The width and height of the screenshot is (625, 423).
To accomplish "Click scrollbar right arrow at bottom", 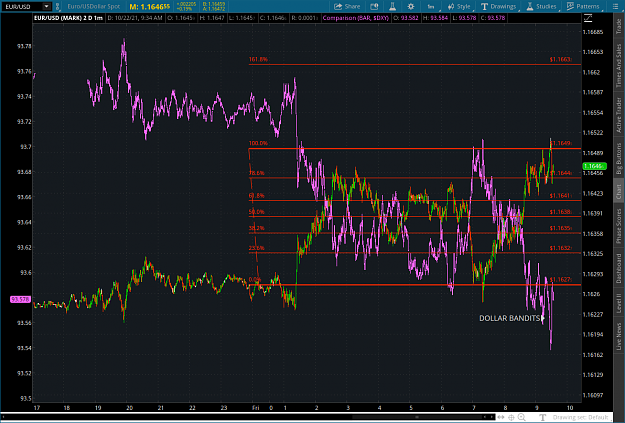I will (x=491, y=417).
